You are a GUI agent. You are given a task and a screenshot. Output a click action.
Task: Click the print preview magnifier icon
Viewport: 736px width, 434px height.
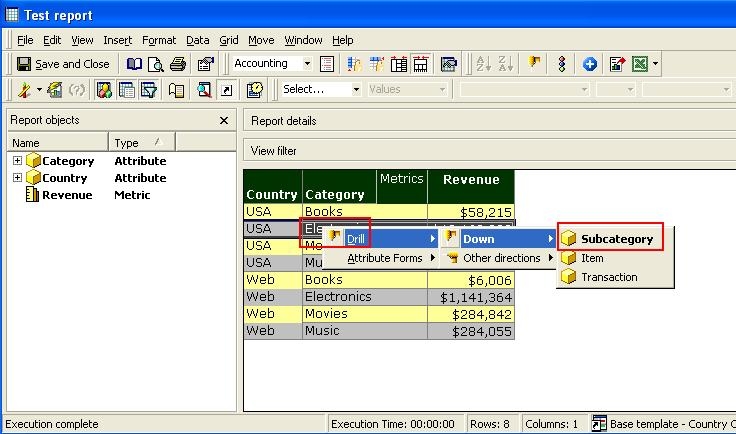pos(156,64)
